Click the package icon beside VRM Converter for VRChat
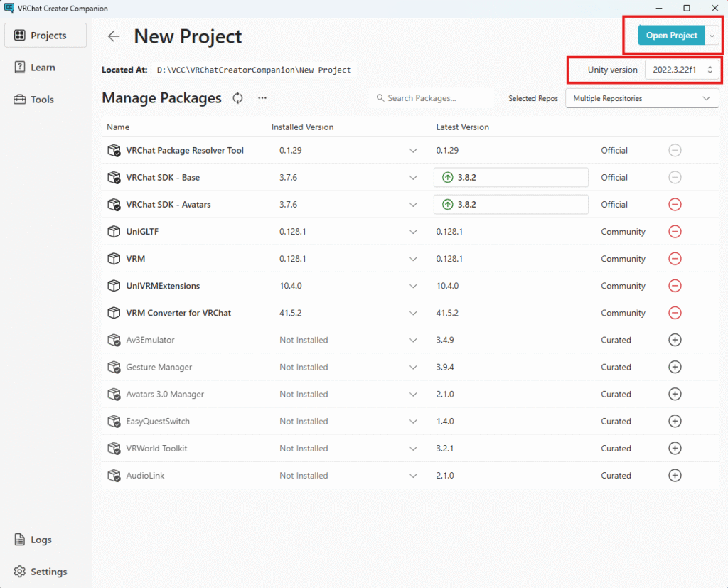Screen dimensions: 728x588 pyautogui.click(x=114, y=313)
